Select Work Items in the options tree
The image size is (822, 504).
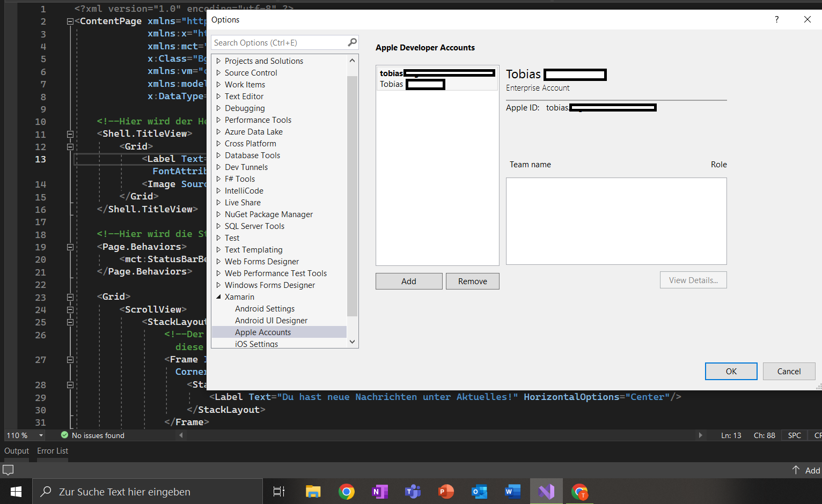245,84
